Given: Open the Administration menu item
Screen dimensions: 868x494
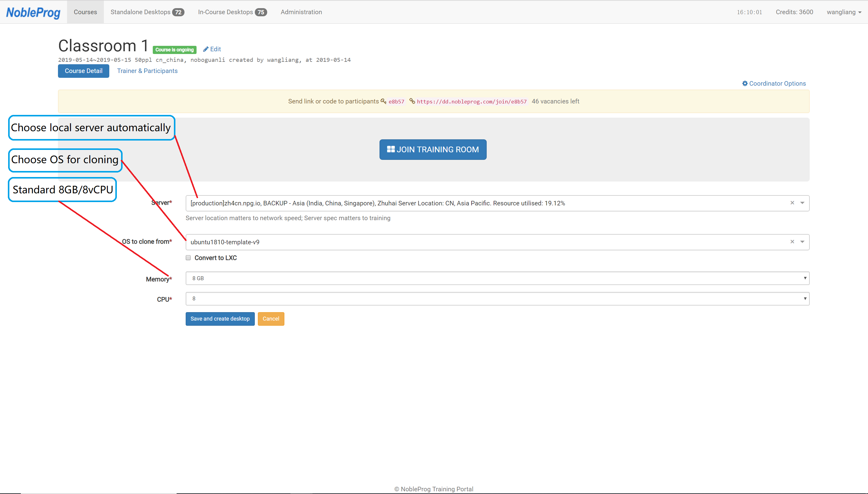Looking at the screenshot, I should click(301, 12).
